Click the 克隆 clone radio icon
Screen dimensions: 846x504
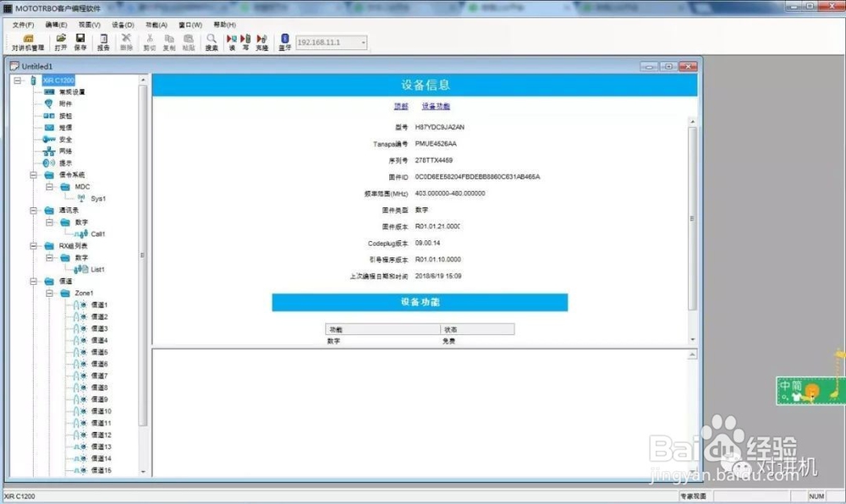262,42
